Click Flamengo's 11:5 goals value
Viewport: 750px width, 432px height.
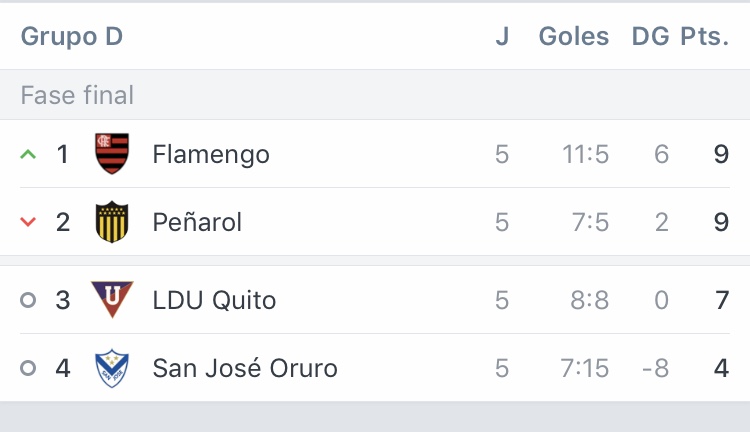(x=585, y=155)
